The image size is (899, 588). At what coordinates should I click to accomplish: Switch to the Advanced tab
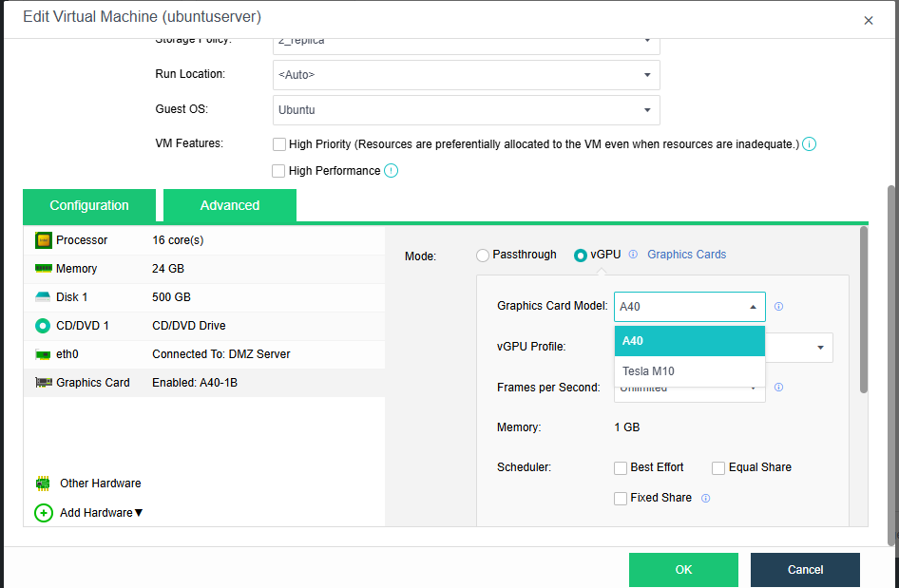click(x=229, y=205)
